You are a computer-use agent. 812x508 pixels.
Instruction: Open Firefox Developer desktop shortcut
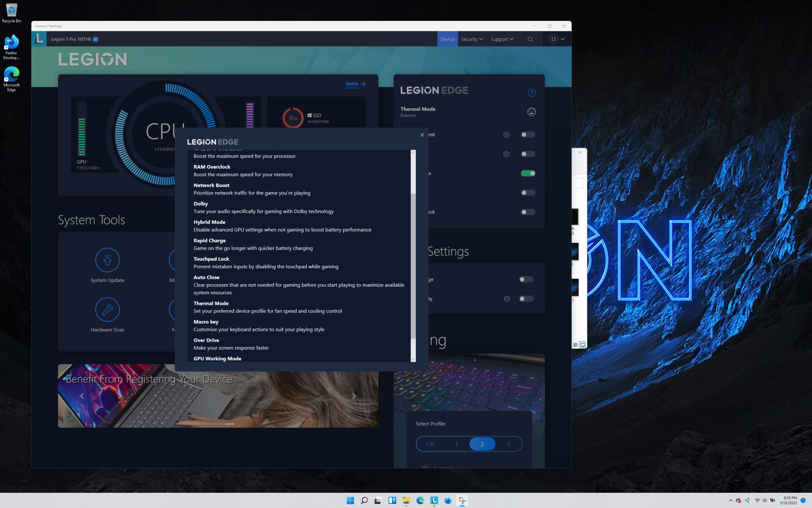point(11,47)
